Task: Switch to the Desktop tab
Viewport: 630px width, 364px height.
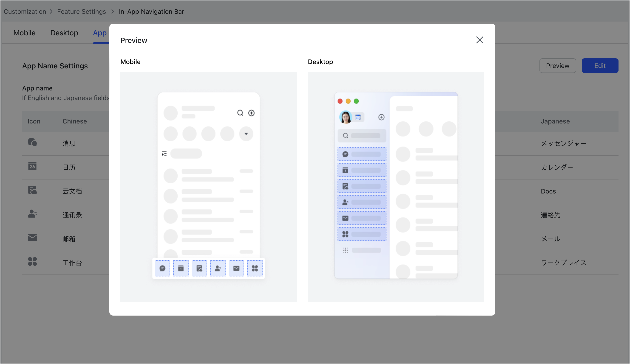Action: coord(64,33)
